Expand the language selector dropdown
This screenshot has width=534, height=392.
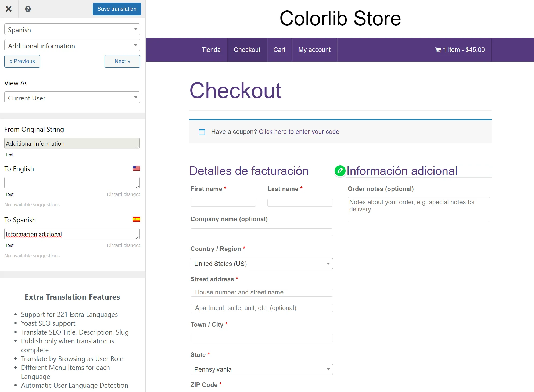pyautogui.click(x=72, y=30)
